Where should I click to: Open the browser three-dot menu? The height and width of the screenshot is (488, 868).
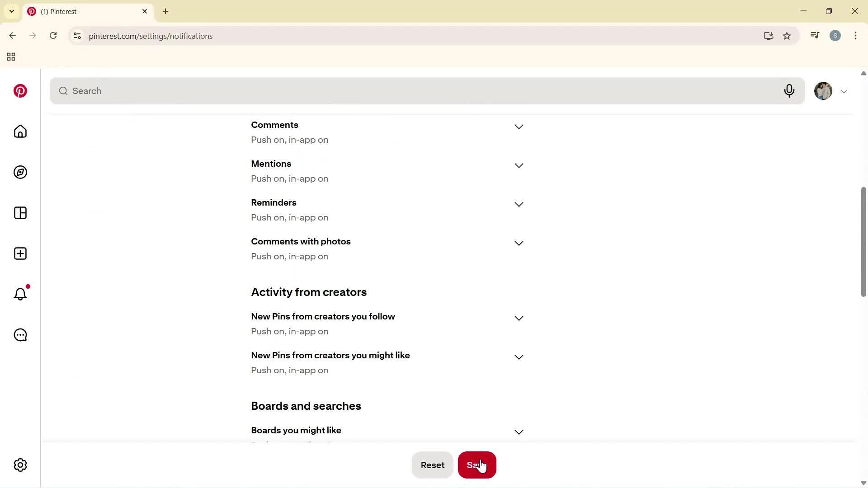pos(855,36)
